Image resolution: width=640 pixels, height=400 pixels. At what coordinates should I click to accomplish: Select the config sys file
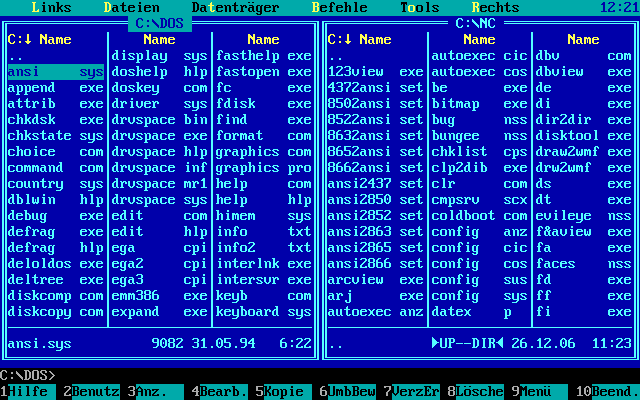[x=480, y=296]
